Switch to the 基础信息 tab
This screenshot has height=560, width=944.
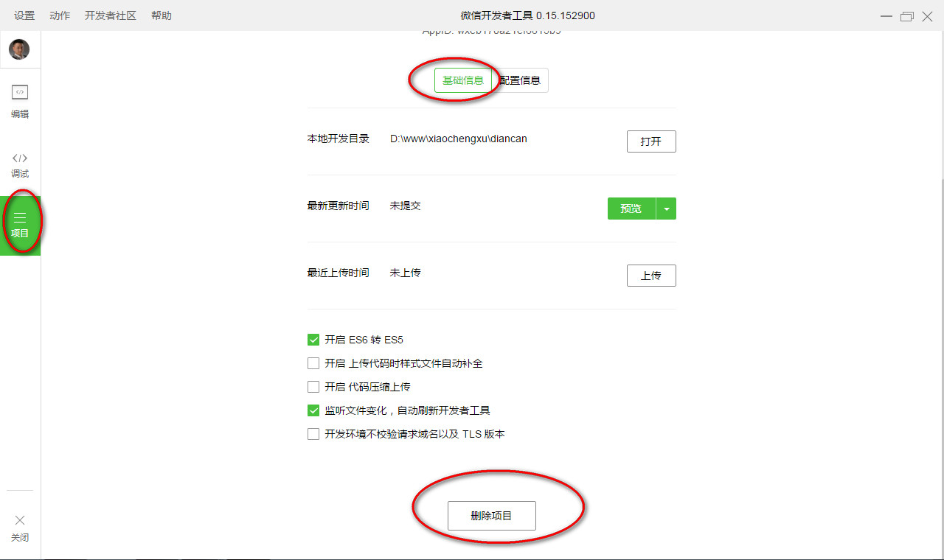click(x=463, y=80)
